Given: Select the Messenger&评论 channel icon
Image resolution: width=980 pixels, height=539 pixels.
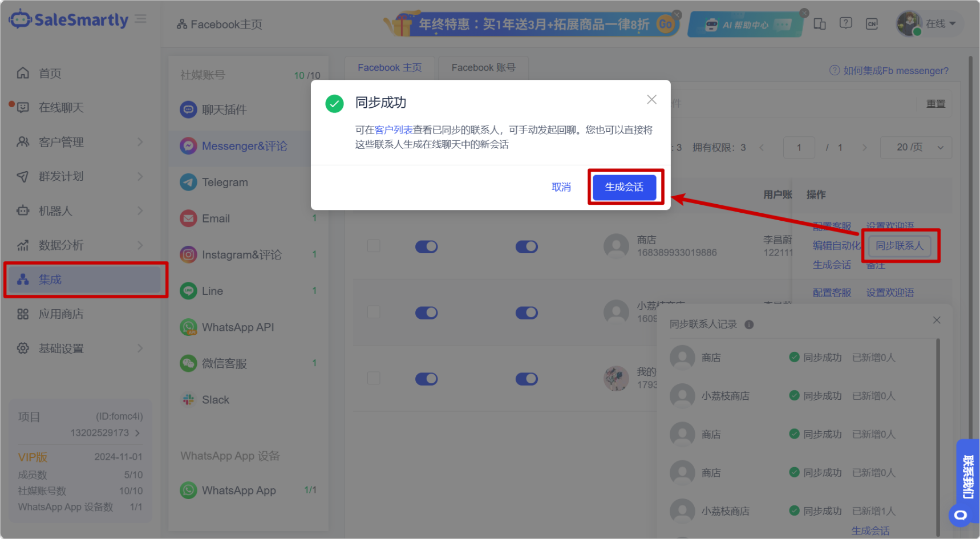Looking at the screenshot, I should coord(188,146).
